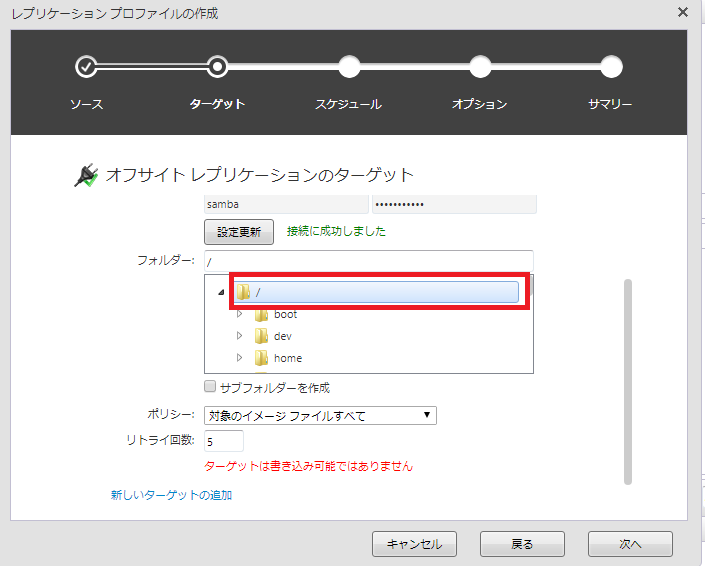Enable サブフォルダーを作成 checkbox
Viewport: 705px width, 566px height.
210,386
